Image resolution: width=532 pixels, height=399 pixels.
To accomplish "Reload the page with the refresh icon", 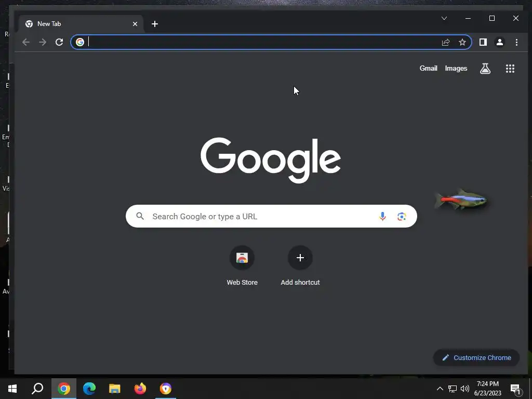I will [59, 42].
